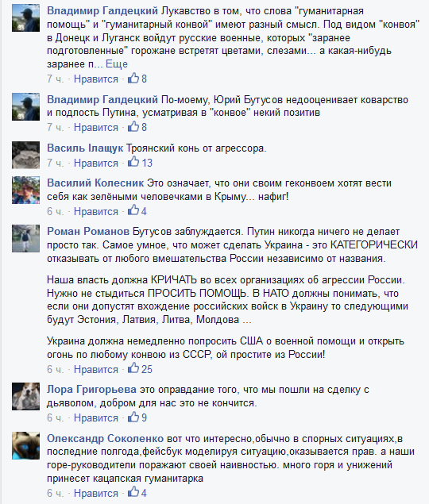Viewport: 429px width, 504px height.
Task: Click thumbs-up icon under first Галдецкий comment
Action: point(133,78)
